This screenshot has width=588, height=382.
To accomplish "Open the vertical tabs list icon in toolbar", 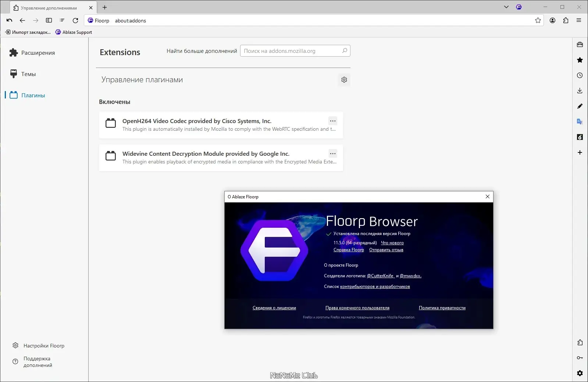I will 62,21.
